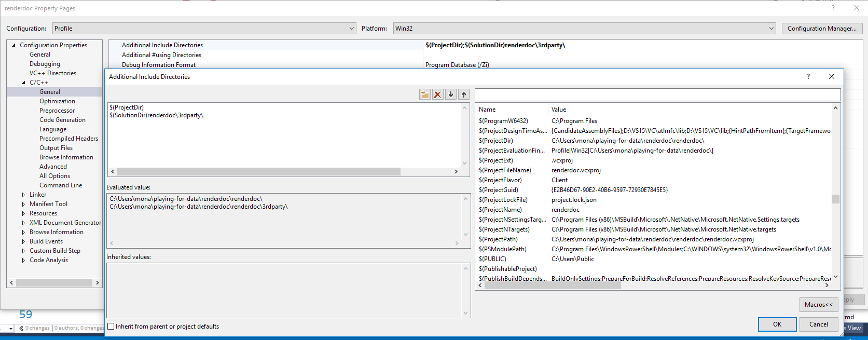Image resolution: width=868 pixels, height=340 pixels.
Task: Move line up with up arrow icon
Action: pos(464,94)
